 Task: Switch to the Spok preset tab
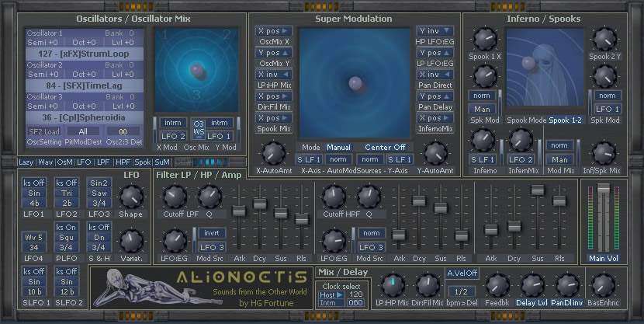point(143,162)
